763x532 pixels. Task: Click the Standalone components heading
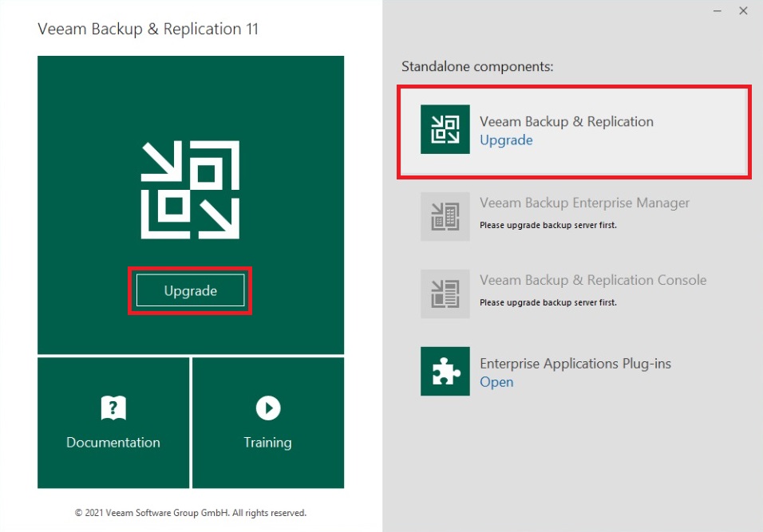477,67
